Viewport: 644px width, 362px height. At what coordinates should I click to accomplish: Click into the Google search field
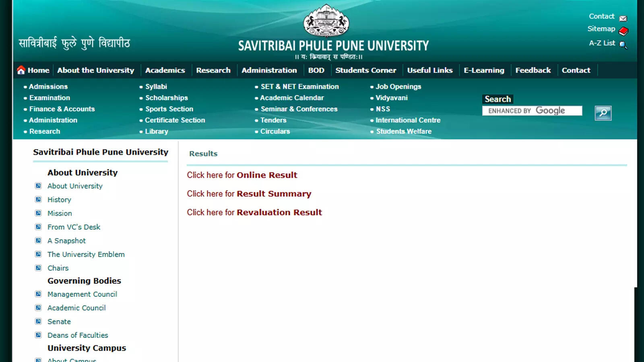pos(532,111)
